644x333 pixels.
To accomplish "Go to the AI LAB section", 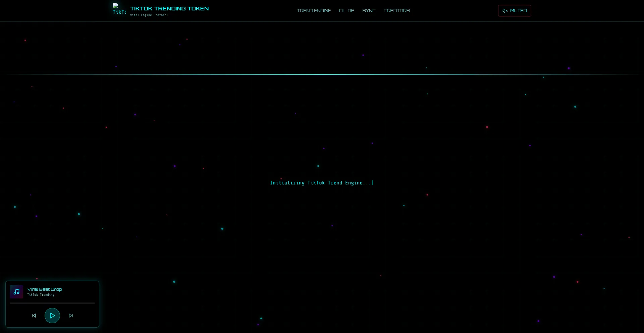I will [346, 11].
